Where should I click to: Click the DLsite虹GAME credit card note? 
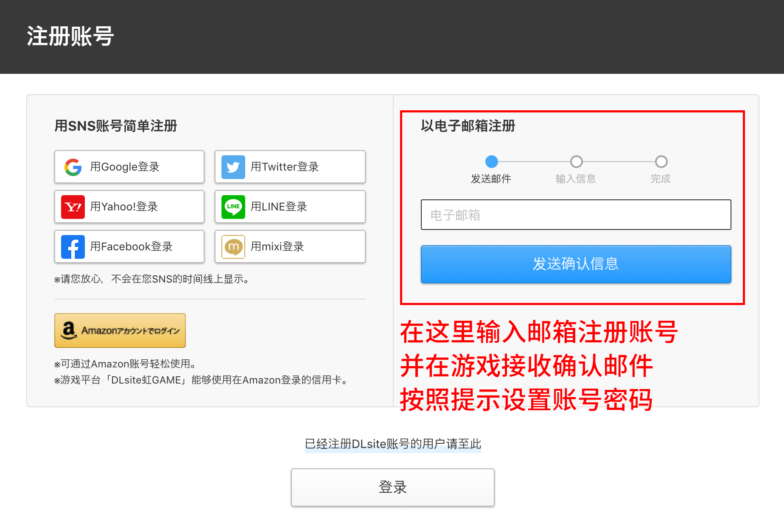point(202,380)
